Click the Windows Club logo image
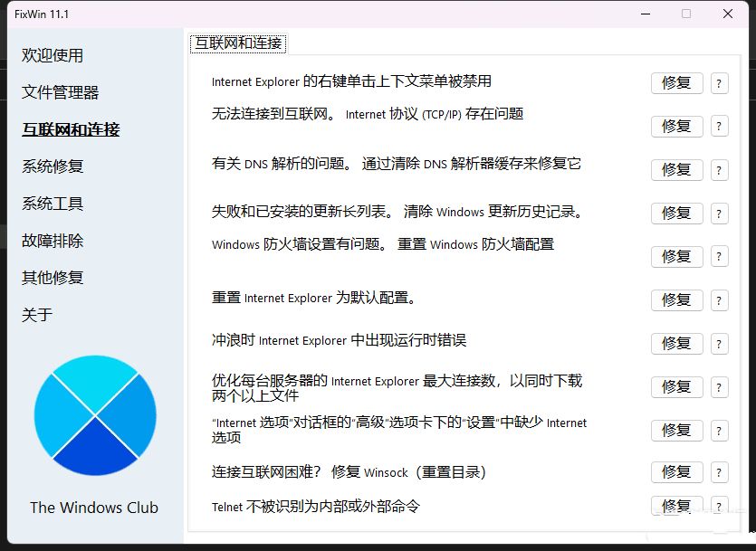The height and width of the screenshot is (551, 756). point(95,415)
